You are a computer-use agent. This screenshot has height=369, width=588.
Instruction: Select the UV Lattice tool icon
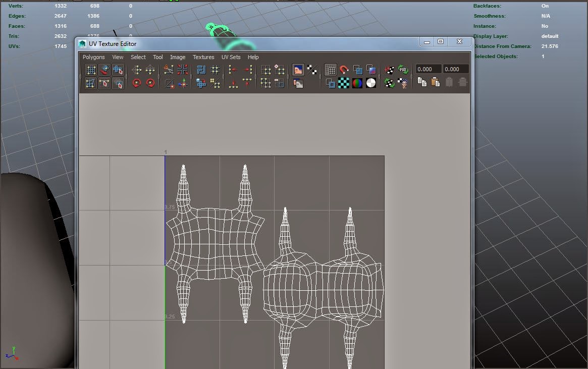click(91, 70)
